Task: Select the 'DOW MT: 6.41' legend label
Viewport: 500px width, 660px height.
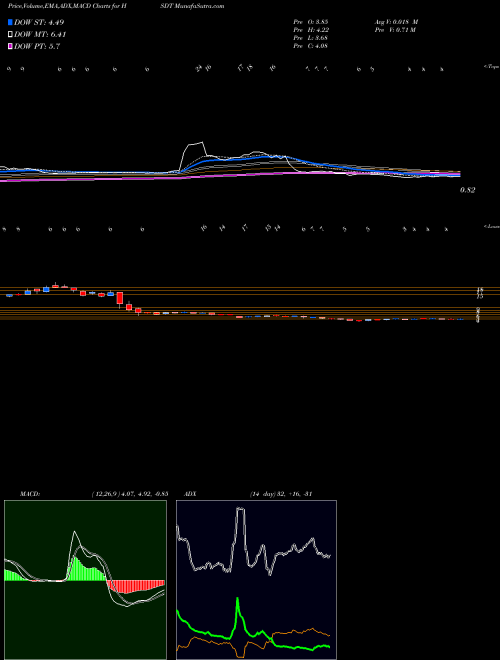Action: [40, 35]
